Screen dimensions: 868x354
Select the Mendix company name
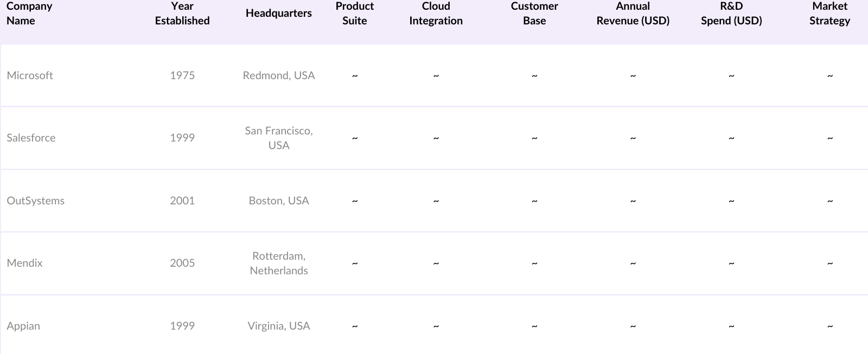(24, 263)
